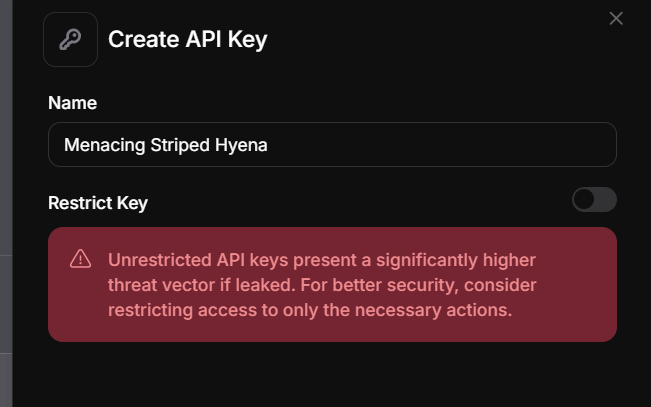Place cursor on word 'Hyena' in Name field
Viewport: 651px width, 407px height.
point(241,145)
